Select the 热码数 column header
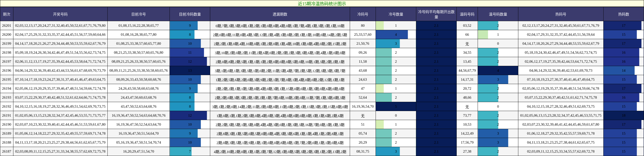 click(x=624, y=14)
